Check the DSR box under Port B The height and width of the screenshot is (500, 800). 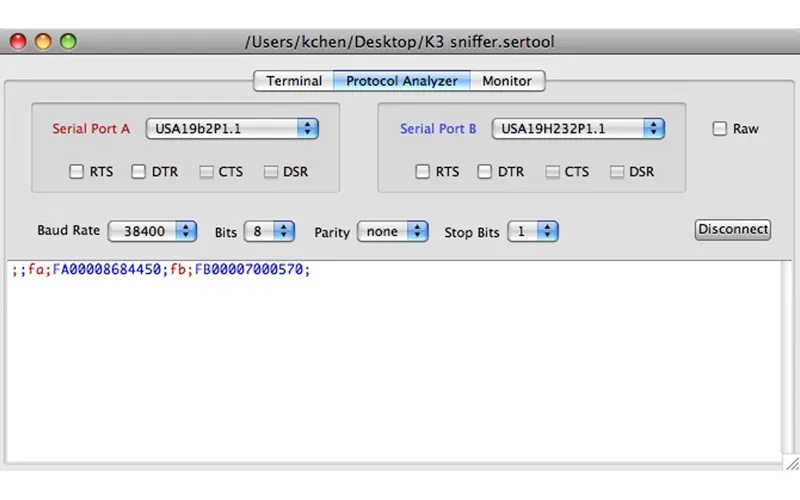pyautogui.click(x=617, y=172)
